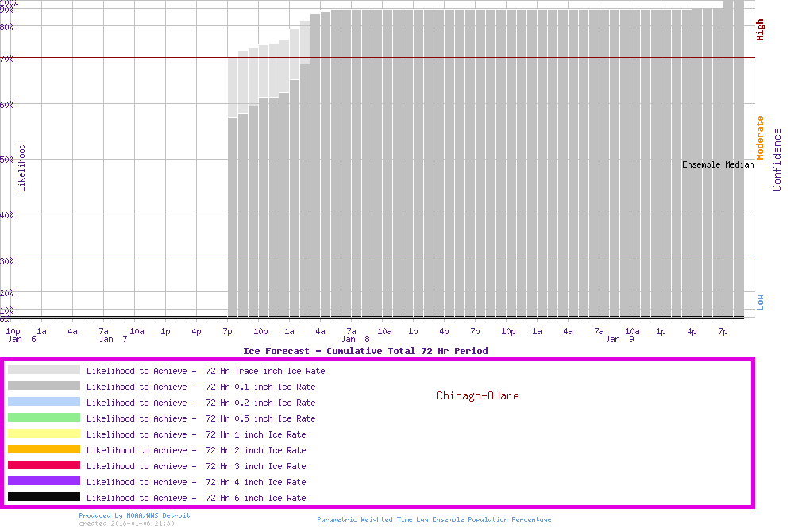The image size is (794, 532).
Task: Select the green 0.5 inch legend swatch
Action: [44, 418]
